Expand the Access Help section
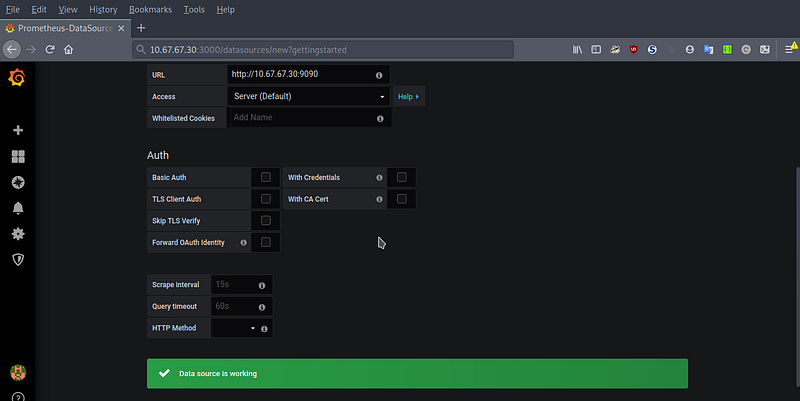800x401 pixels. pyautogui.click(x=408, y=96)
